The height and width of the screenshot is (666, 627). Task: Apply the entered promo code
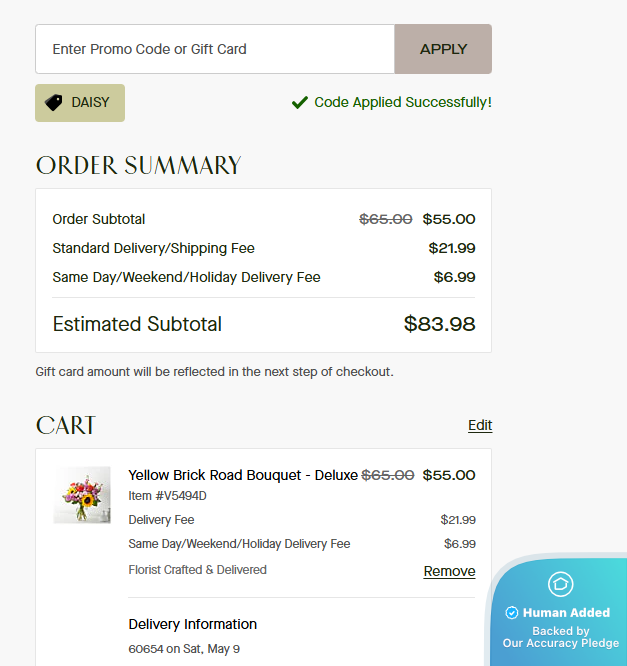443,49
